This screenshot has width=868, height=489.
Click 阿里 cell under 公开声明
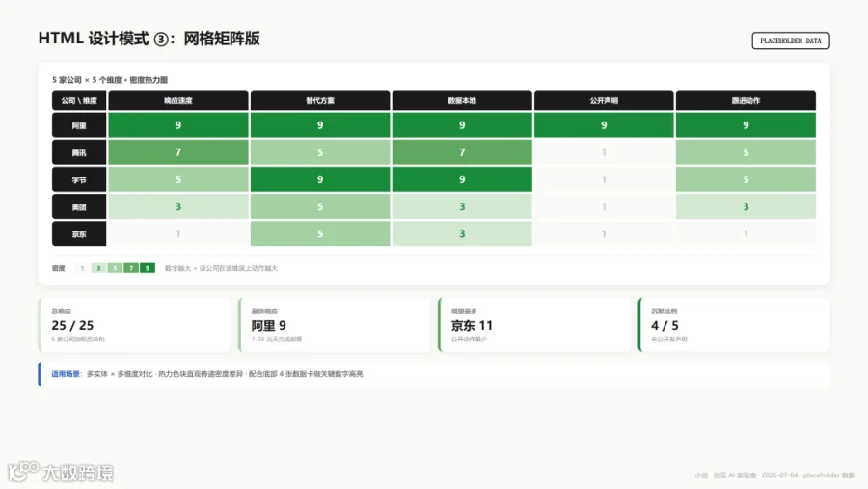pyautogui.click(x=604, y=125)
